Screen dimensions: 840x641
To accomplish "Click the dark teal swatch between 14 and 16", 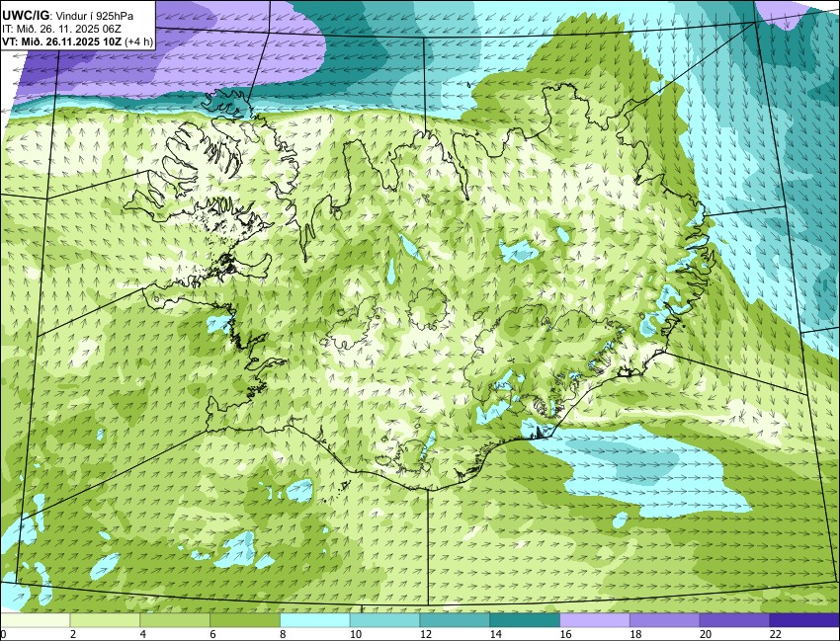I will 525,620.
